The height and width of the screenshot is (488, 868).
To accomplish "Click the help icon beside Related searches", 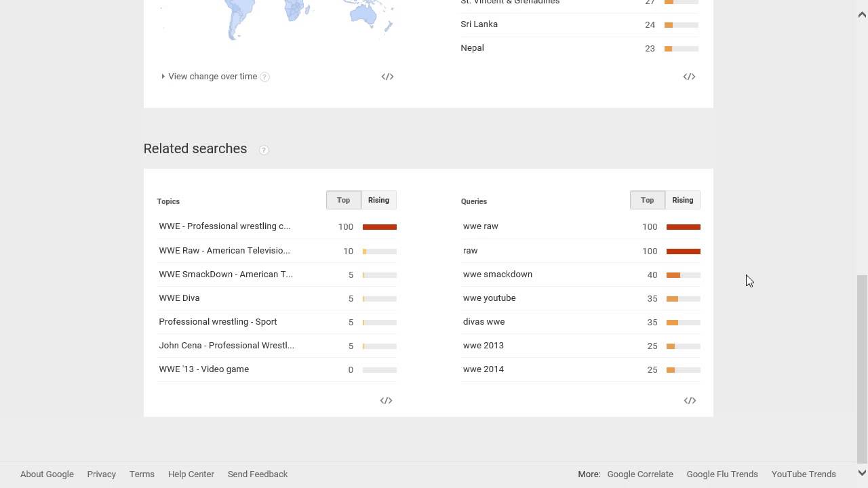I will [x=264, y=150].
